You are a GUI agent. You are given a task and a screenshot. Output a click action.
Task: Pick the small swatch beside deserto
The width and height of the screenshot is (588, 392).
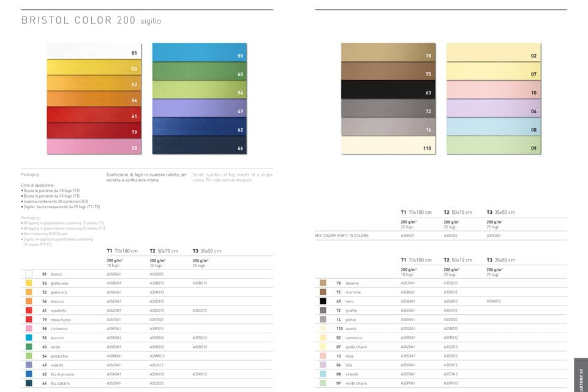[x=323, y=283]
